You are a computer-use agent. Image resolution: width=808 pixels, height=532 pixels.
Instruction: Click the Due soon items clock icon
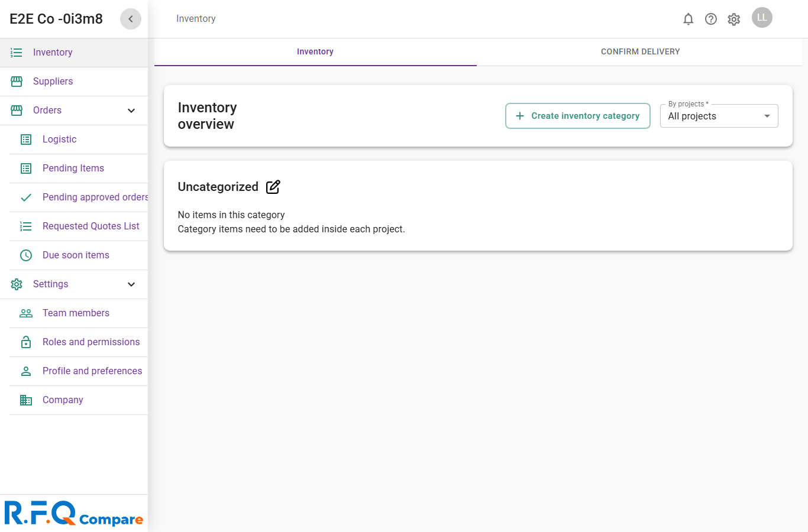tap(26, 255)
